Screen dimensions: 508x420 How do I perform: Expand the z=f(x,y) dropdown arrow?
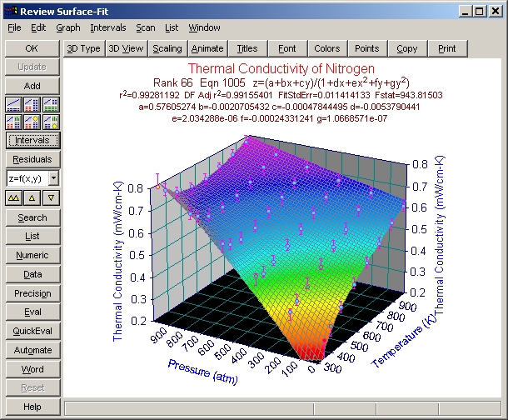click(53, 178)
